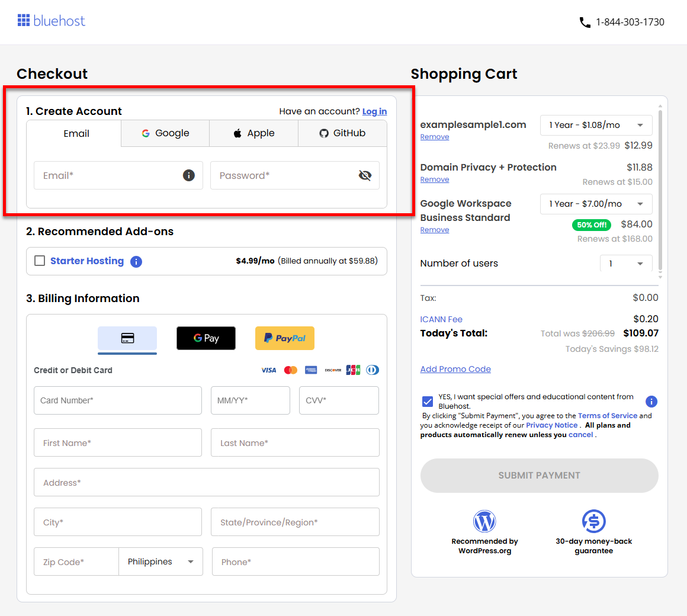
Task: Open the Philippines country dropdown
Action: 161,562
